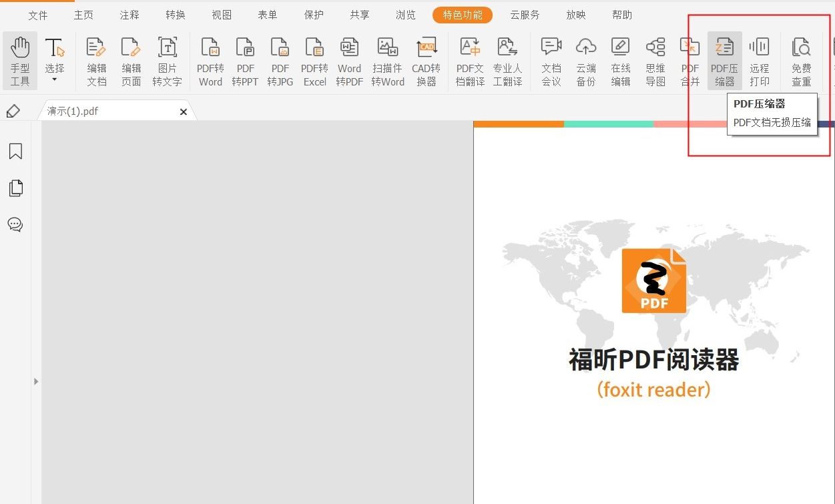Click the PDF转Word conversion icon
The height and width of the screenshot is (504, 835).
pos(210,60)
